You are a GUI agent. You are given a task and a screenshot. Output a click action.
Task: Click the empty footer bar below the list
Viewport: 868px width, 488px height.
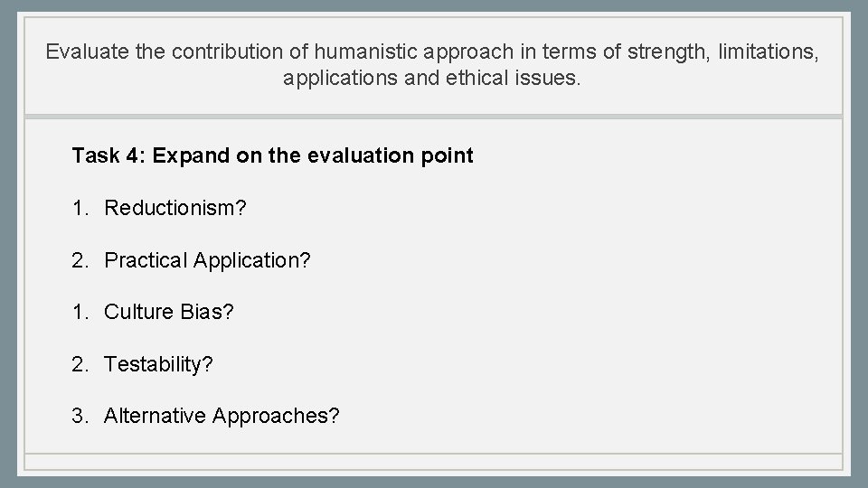click(x=434, y=462)
